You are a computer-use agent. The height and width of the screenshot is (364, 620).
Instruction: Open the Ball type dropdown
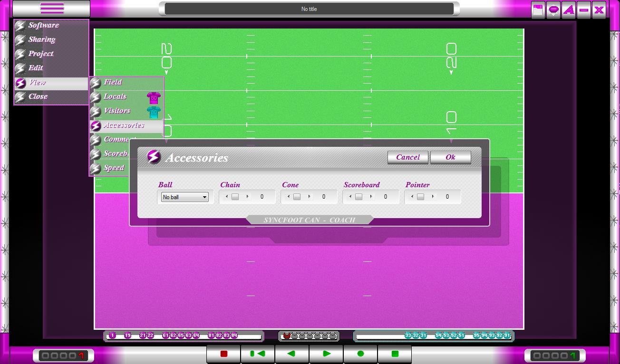click(184, 197)
